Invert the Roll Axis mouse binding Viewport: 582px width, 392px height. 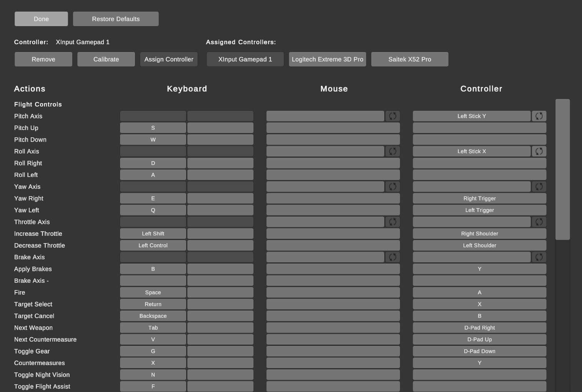(x=392, y=152)
